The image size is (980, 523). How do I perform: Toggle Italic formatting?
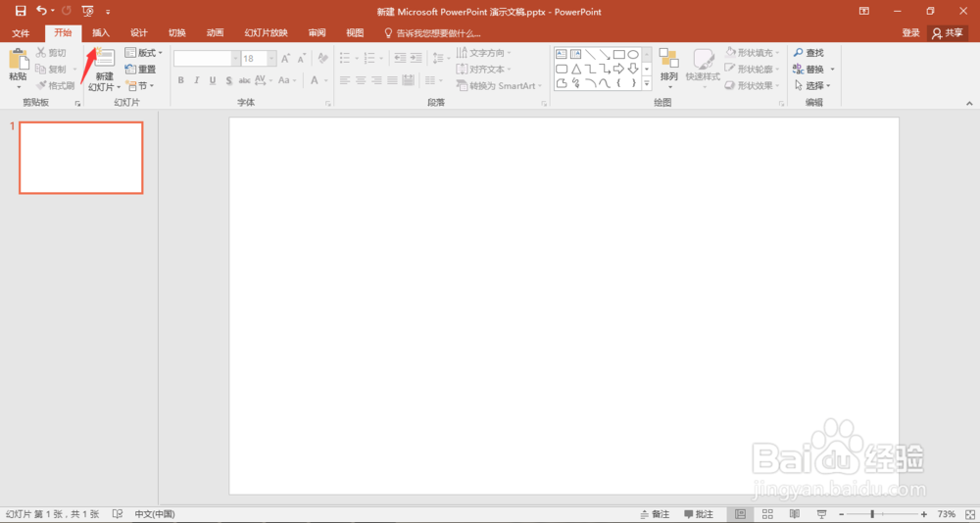click(196, 80)
